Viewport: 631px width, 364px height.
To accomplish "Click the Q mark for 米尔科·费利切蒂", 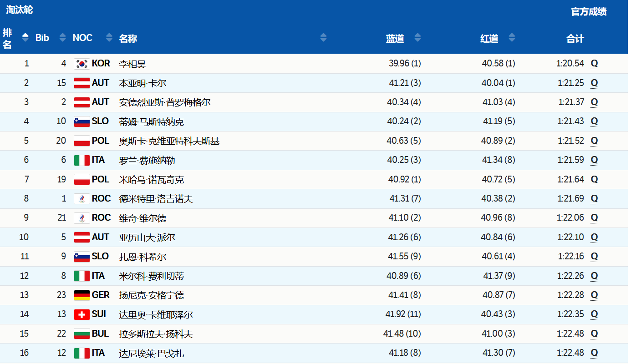I will 594,276.
